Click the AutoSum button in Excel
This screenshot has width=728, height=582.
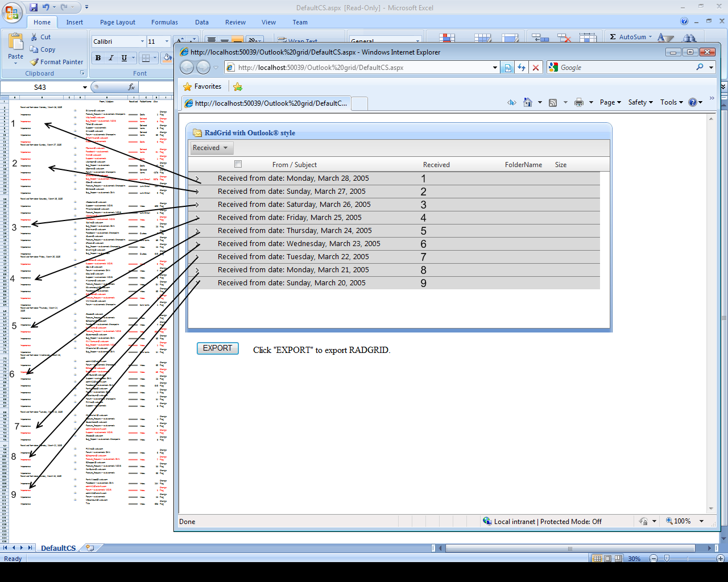point(631,37)
